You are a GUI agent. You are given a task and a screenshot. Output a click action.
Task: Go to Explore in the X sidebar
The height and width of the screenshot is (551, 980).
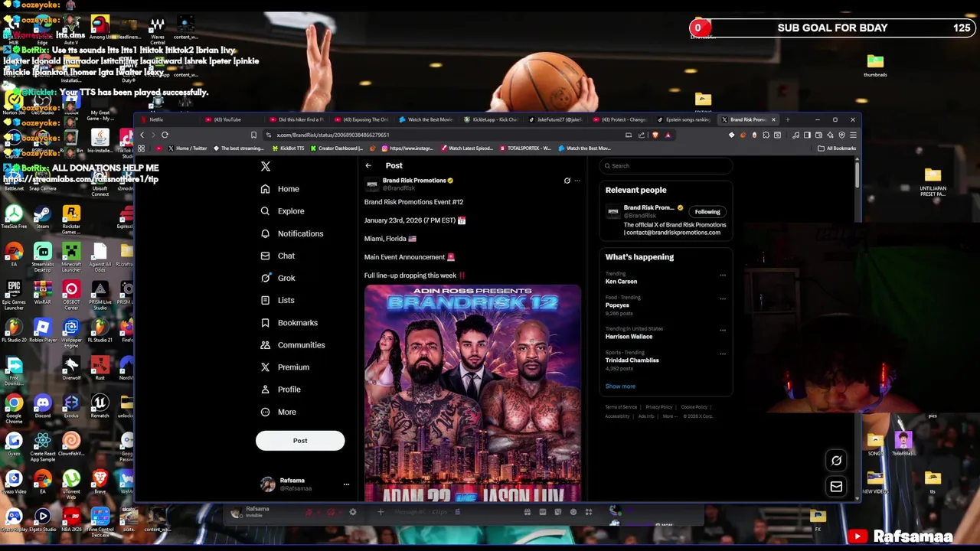point(282,211)
